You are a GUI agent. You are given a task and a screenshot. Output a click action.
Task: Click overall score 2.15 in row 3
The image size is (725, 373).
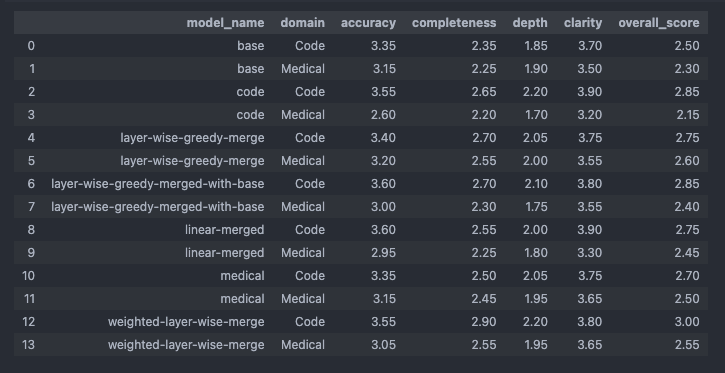tap(688, 115)
